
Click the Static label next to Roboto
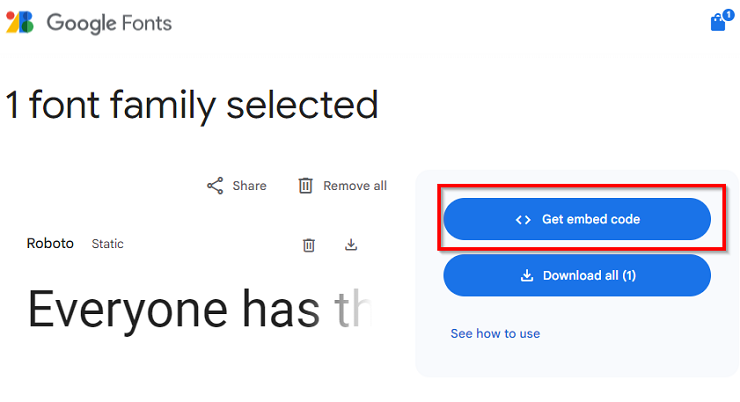coord(108,244)
